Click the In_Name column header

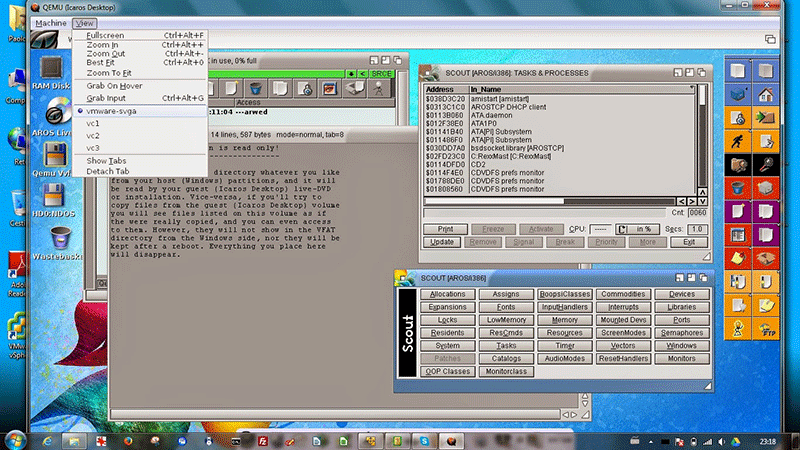[581, 89]
